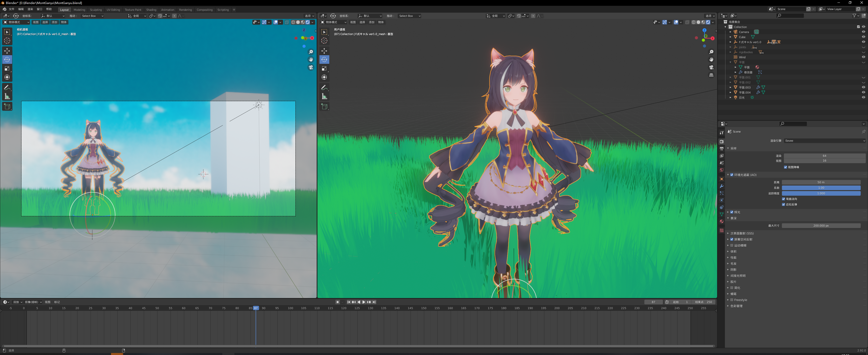The width and height of the screenshot is (868, 355).
Task: Disable 环境光遮蔽 (AO) checkbox
Action: [x=732, y=175]
